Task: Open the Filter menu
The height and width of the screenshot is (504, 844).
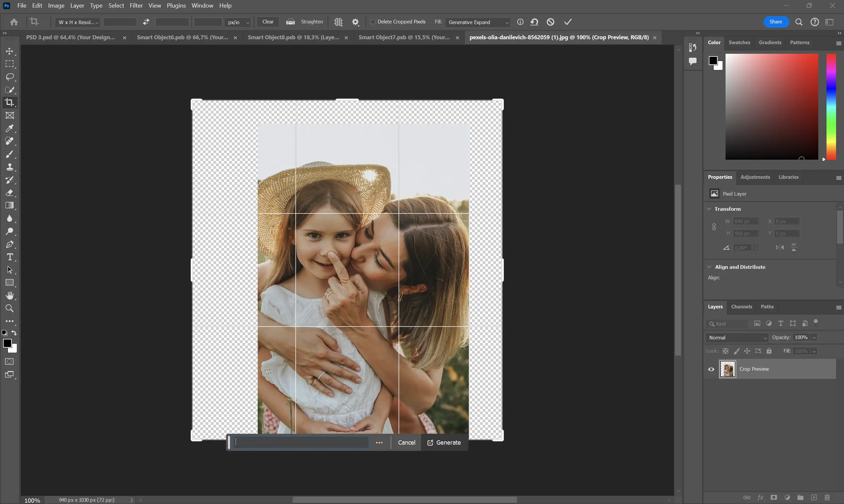Action: pos(136,5)
